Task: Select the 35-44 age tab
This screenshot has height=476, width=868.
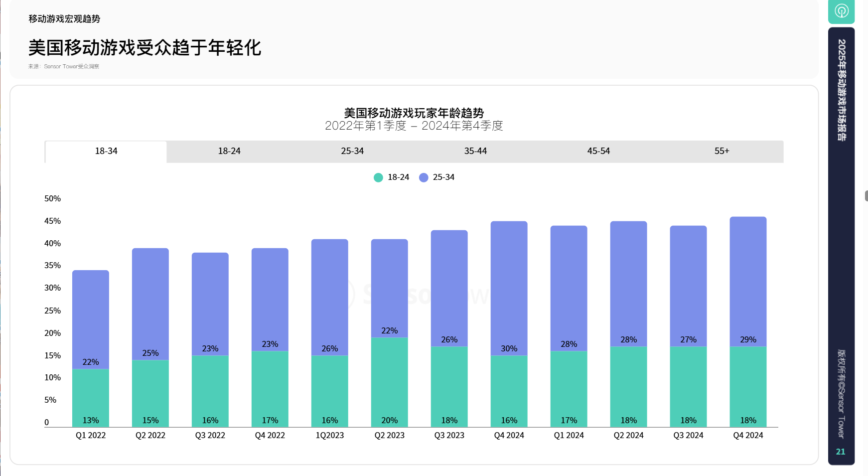Action: 475,152
